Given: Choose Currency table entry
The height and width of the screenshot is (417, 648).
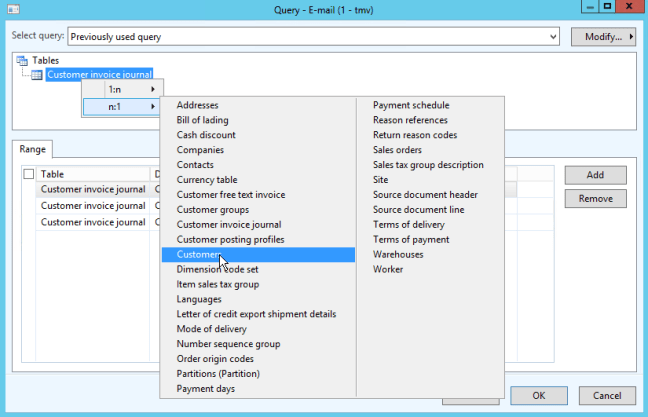Looking at the screenshot, I should (207, 180).
